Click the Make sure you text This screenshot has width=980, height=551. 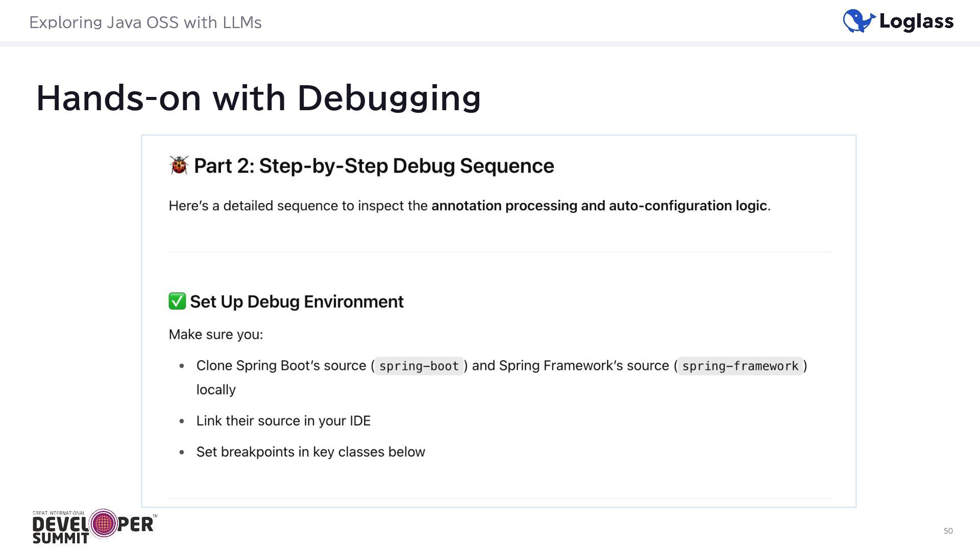pos(216,335)
